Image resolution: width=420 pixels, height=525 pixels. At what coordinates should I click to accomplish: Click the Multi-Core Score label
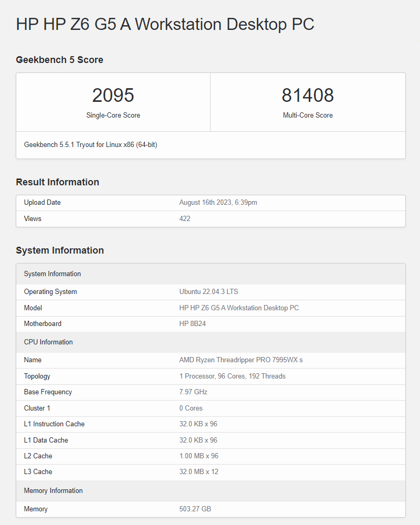point(308,115)
